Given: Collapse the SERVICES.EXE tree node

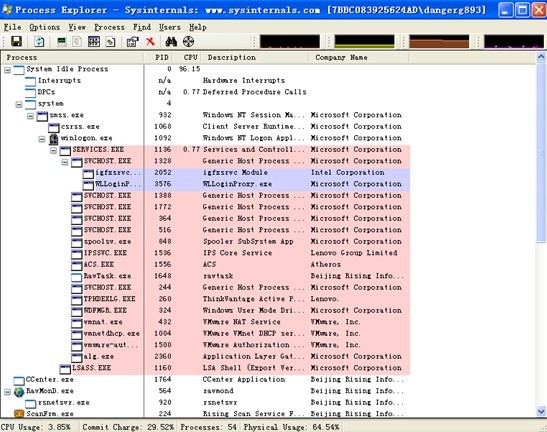Looking at the screenshot, I should (x=53, y=150).
